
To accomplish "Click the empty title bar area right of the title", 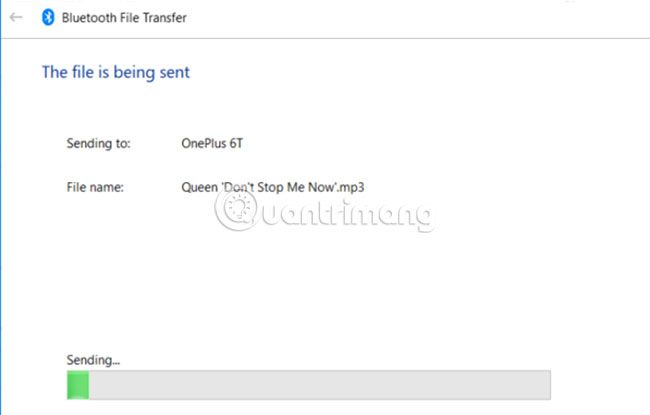I will (x=400, y=18).
